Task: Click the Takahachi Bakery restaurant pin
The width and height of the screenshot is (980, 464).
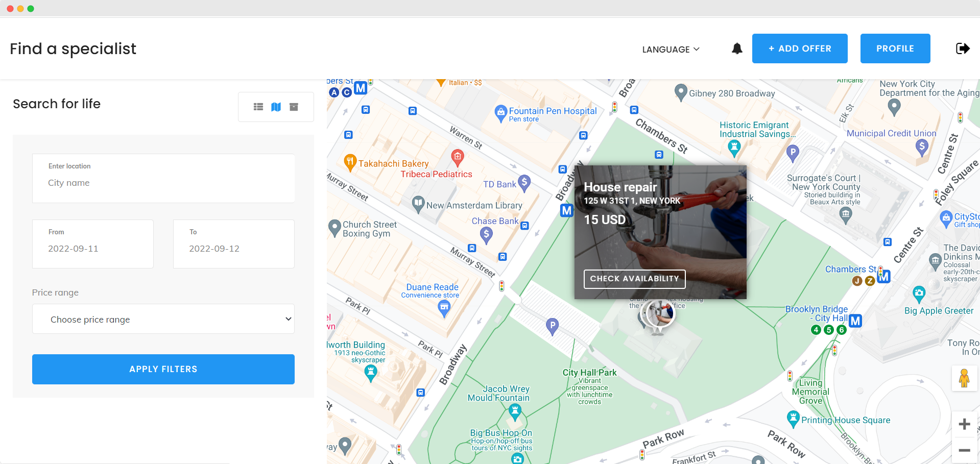Action: (x=350, y=163)
